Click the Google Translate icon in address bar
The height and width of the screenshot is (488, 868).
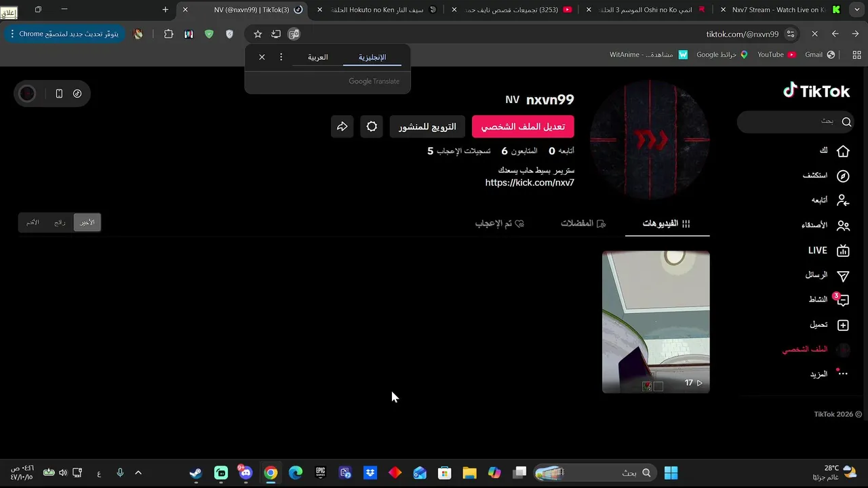(x=294, y=34)
